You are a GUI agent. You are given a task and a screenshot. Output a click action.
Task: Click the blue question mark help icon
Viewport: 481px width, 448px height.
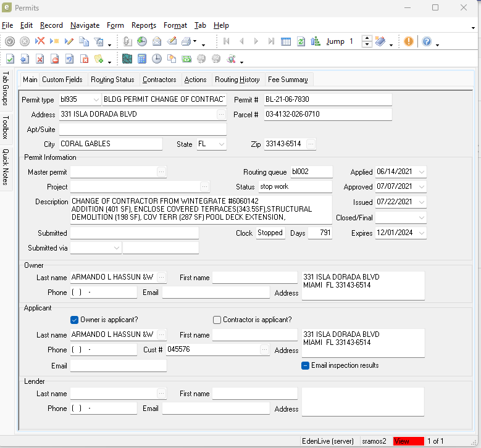pos(427,41)
